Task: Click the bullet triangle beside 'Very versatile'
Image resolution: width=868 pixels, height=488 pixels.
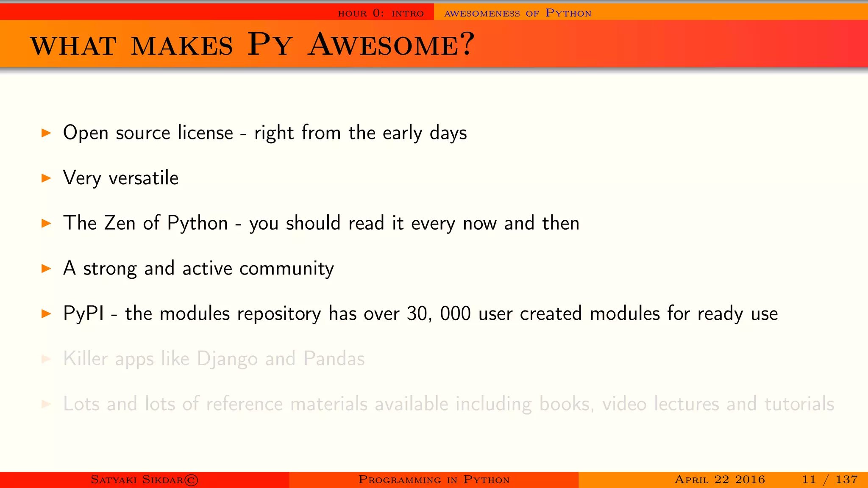Action: click(46, 178)
